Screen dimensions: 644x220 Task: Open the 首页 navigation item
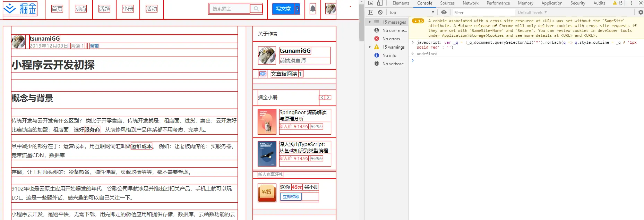pos(57,9)
